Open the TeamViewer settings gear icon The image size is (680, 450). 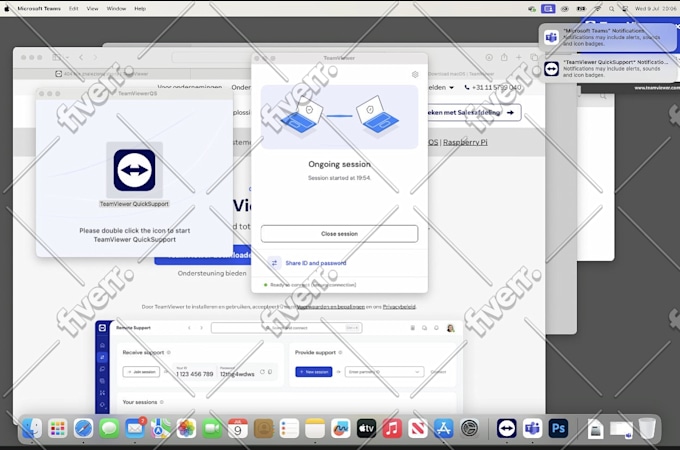tap(415, 75)
